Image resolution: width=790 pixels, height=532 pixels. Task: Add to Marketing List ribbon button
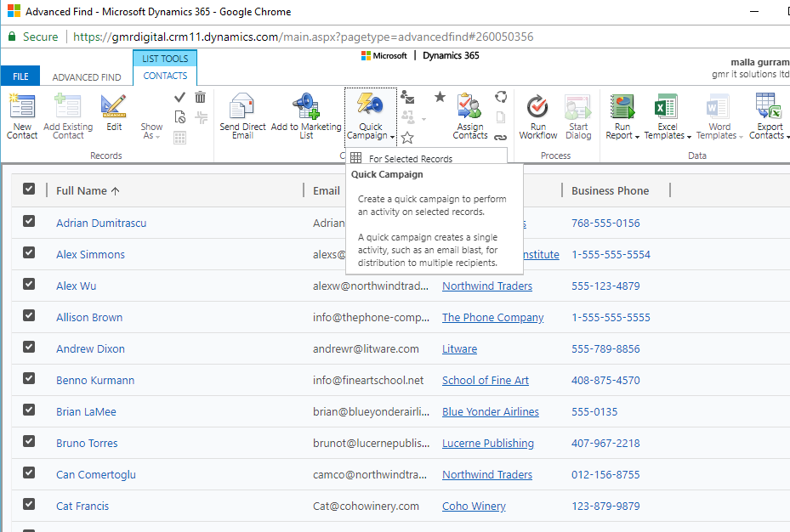click(306, 116)
